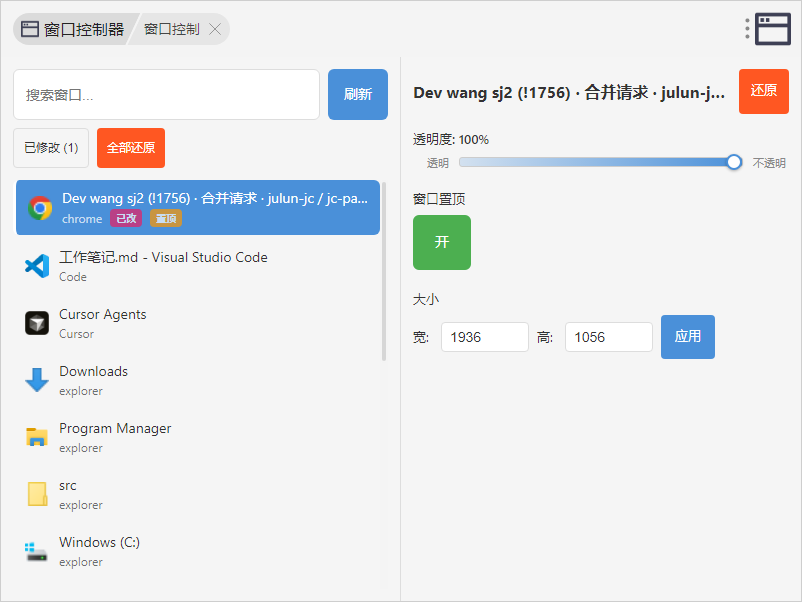Click the Program Manager folder icon
This screenshot has width=802, height=602.
37,436
